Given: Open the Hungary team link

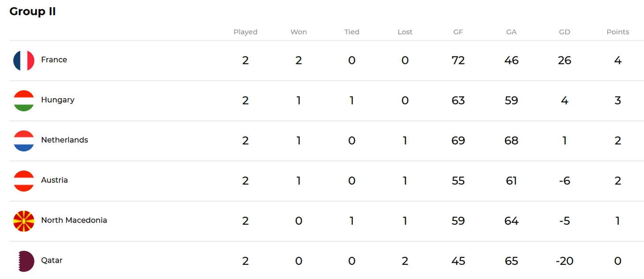Looking at the screenshot, I should click(x=57, y=100).
